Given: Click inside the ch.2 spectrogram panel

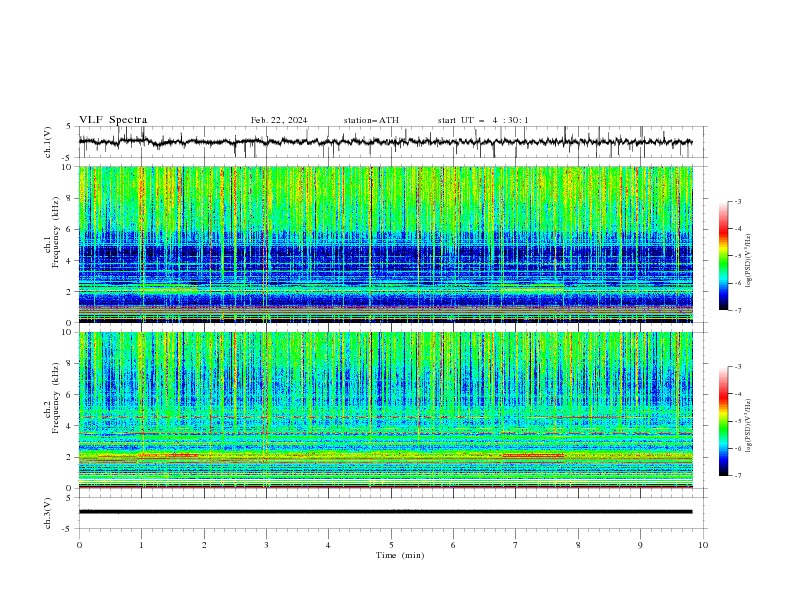Looking at the screenshot, I should [385, 410].
